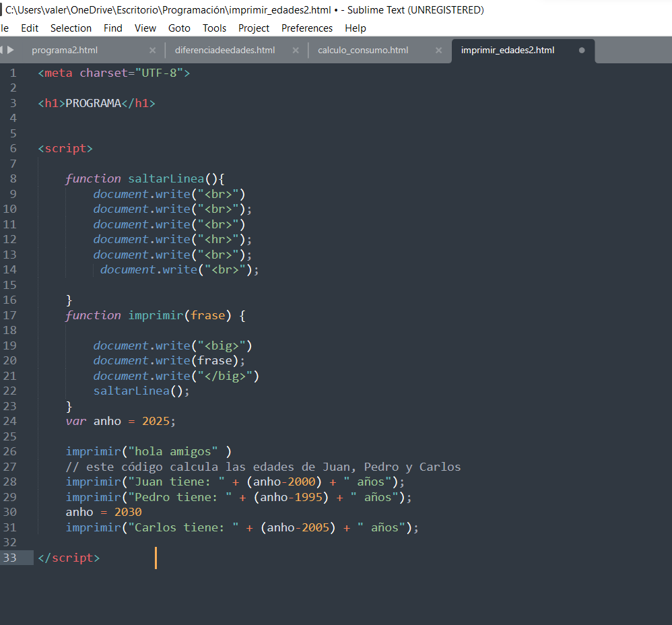This screenshot has width=672, height=625.
Task: Click the "</big>" string on line 21
Action: click(x=225, y=376)
